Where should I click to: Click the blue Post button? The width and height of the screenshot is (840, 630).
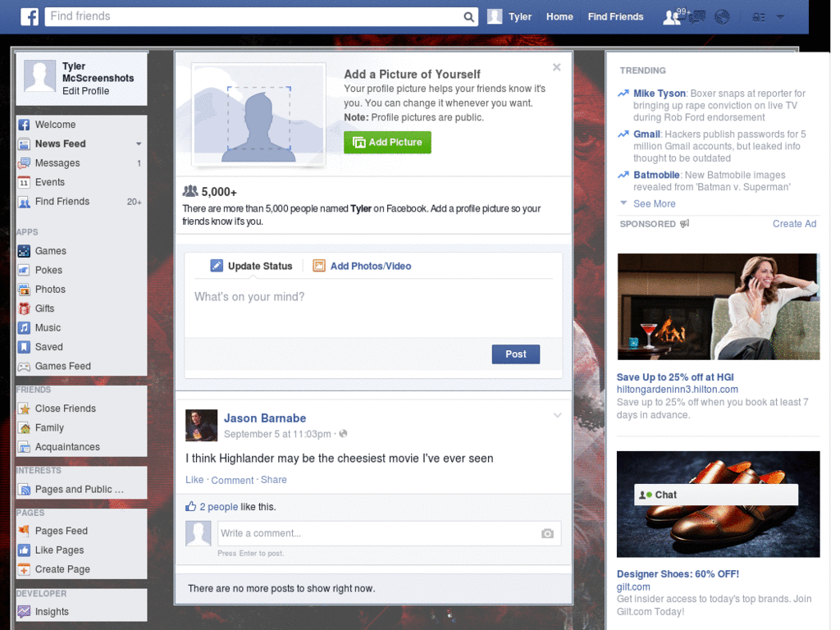[516, 354]
